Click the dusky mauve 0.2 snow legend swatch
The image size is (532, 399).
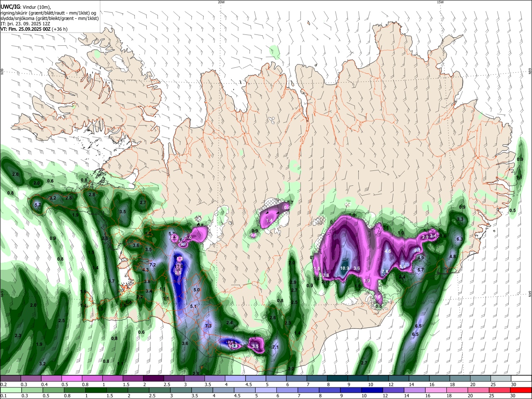10,378
